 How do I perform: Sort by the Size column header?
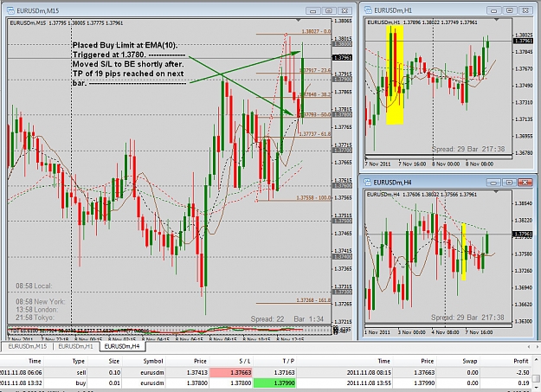[105, 362]
